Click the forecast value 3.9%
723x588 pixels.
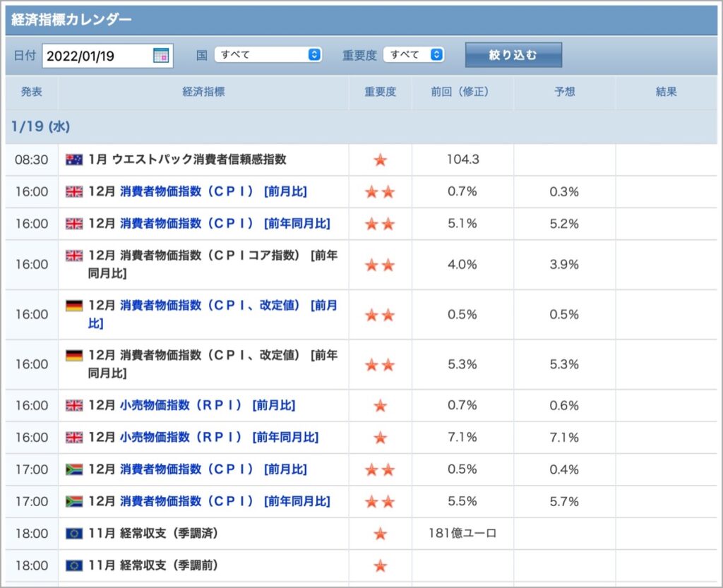click(x=564, y=265)
